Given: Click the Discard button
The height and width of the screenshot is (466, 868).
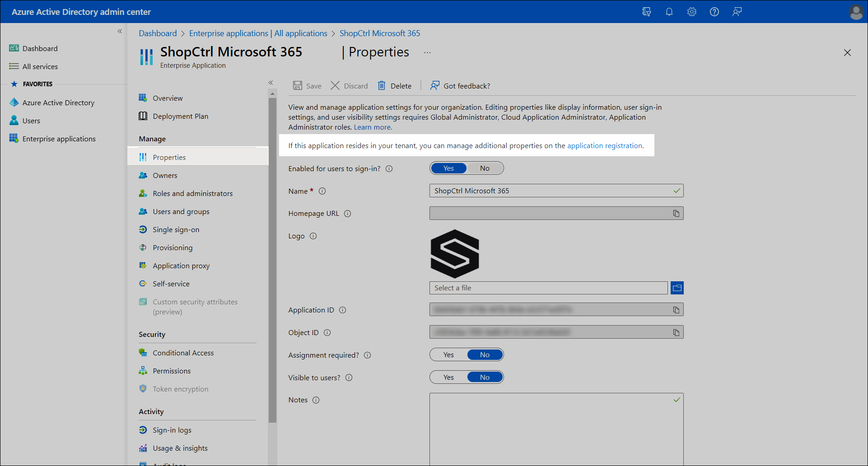Looking at the screenshot, I should coord(349,86).
